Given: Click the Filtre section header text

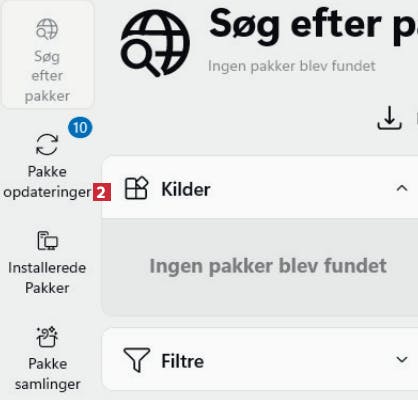Looking at the screenshot, I should pyautogui.click(x=182, y=361).
